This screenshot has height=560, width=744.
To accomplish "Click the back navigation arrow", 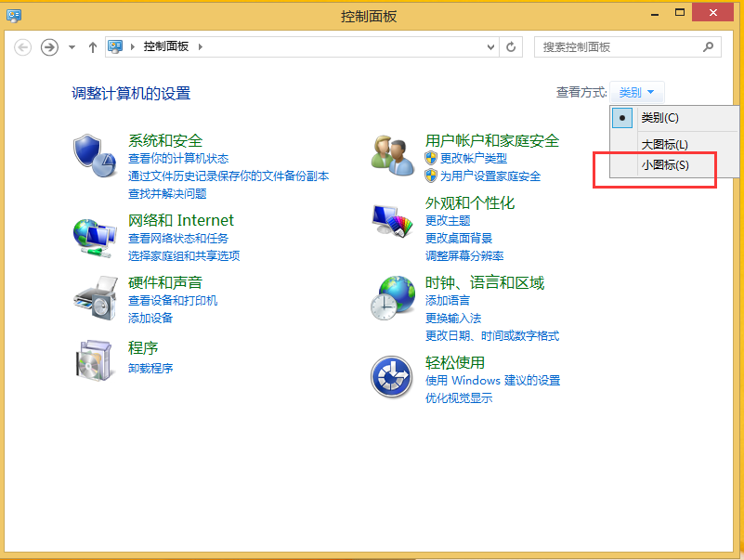I will click(23, 47).
